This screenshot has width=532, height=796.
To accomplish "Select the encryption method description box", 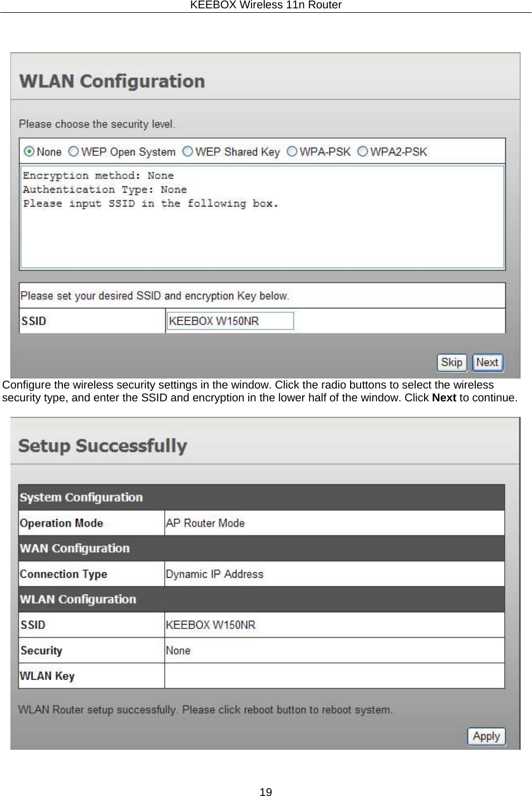I will click(x=263, y=216).
